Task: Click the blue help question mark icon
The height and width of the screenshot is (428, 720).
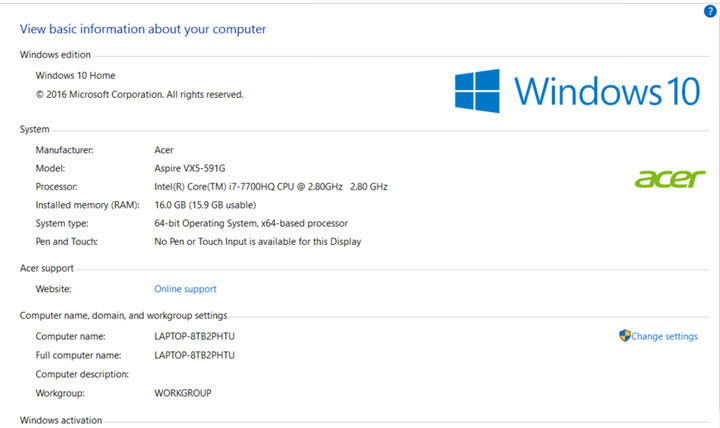Action: click(710, 11)
